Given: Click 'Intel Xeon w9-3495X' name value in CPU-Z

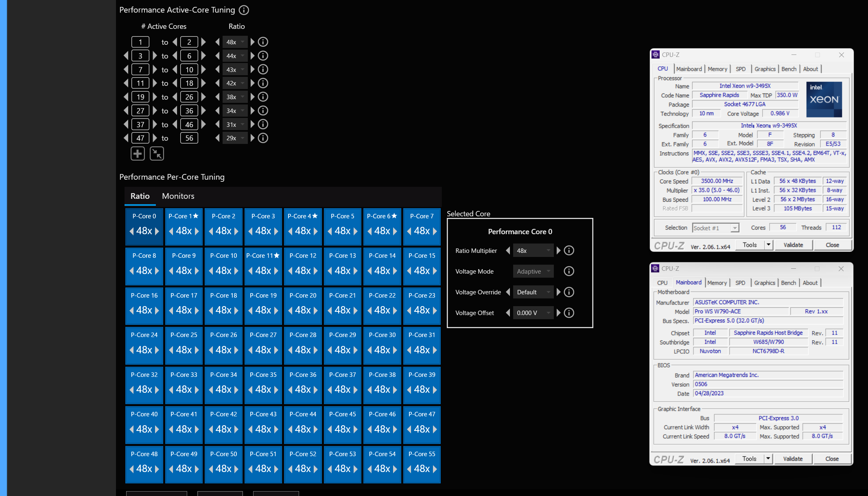Looking at the screenshot, I should coord(745,86).
